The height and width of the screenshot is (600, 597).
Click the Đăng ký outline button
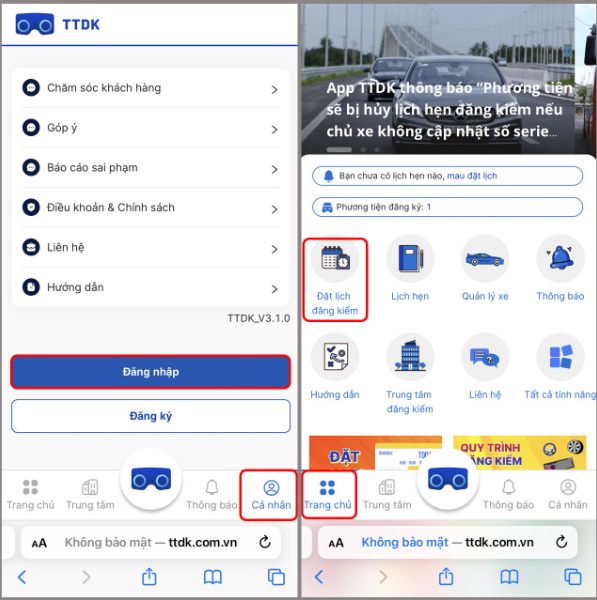pyautogui.click(x=151, y=416)
